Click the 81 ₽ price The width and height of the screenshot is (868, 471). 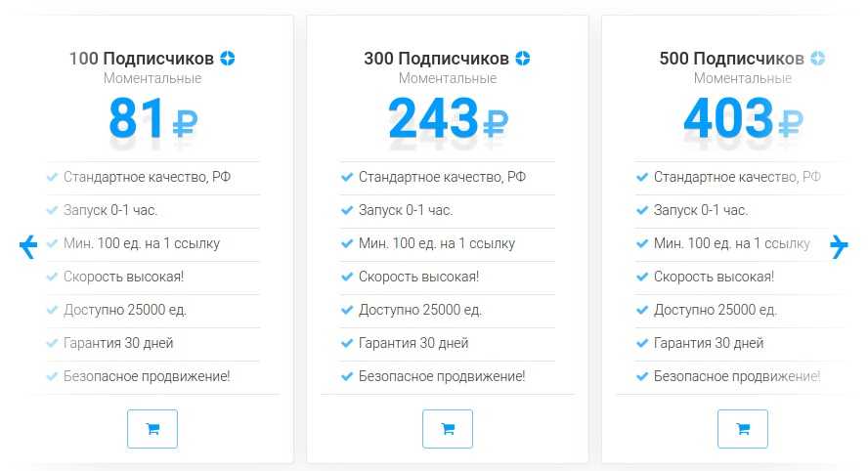coord(152,119)
